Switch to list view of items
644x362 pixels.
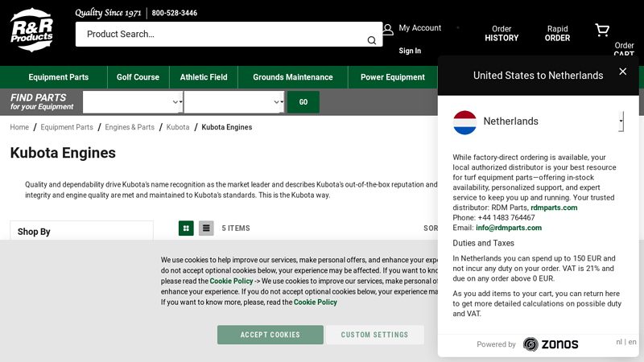(x=206, y=228)
